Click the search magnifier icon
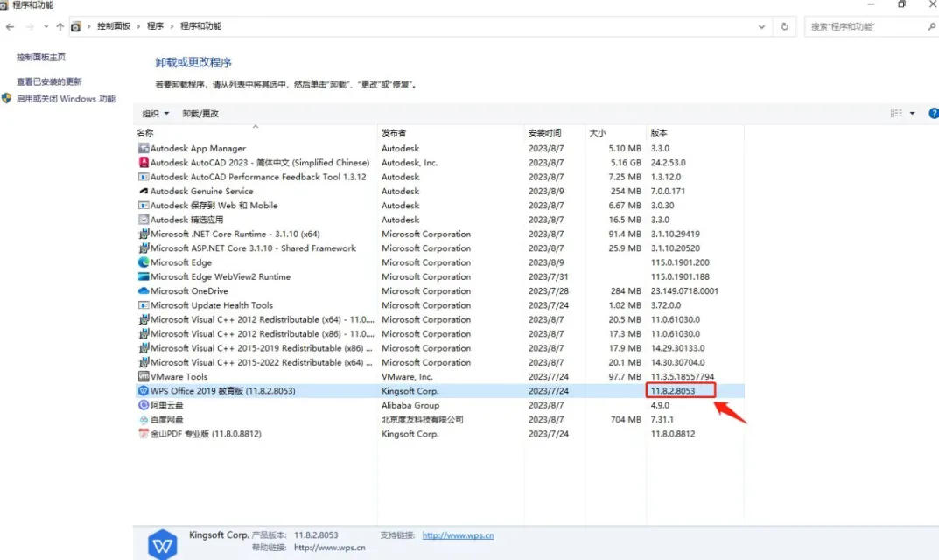The width and height of the screenshot is (939, 560). pyautogui.click(x=932, y=26)
